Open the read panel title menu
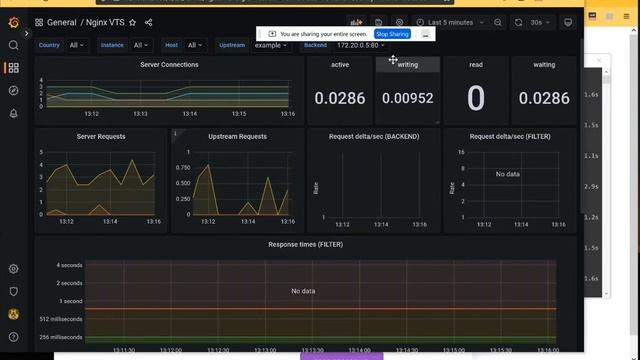 (476, 64)
